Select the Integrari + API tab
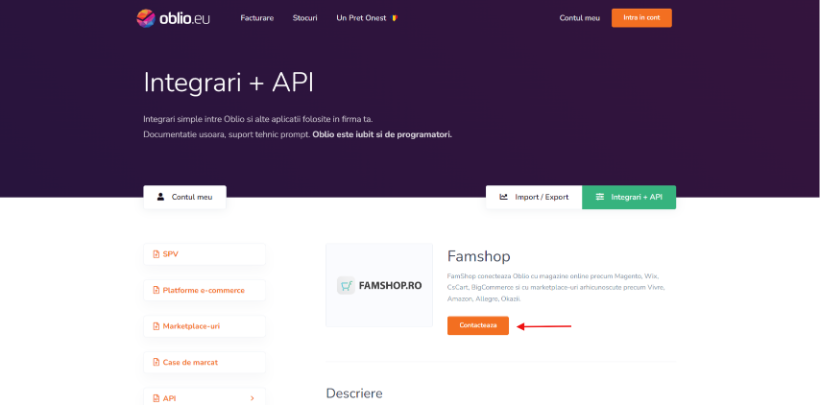The height and width of the screenshot is (405, 820). 629,197
